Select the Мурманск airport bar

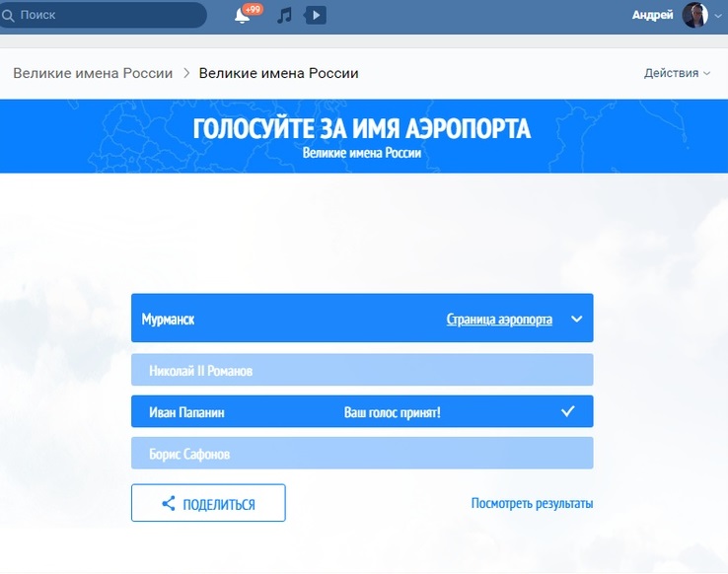[362, 318]
